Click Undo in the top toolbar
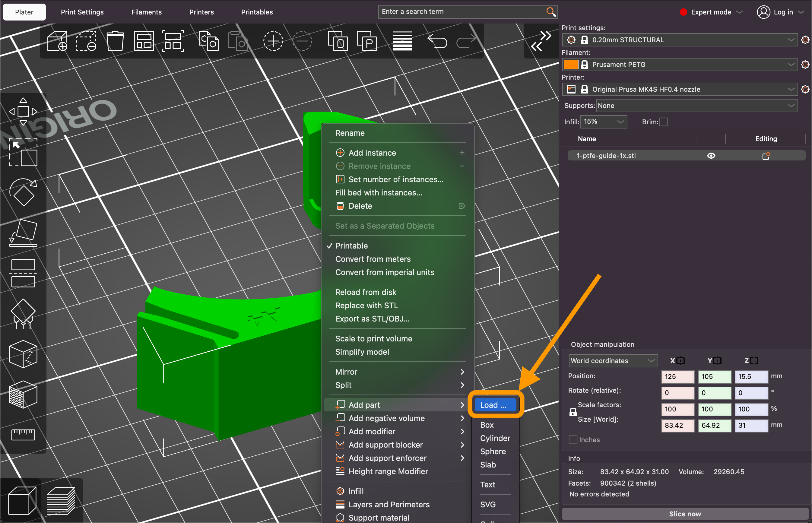The image size is (812, 523). point(437,41)
